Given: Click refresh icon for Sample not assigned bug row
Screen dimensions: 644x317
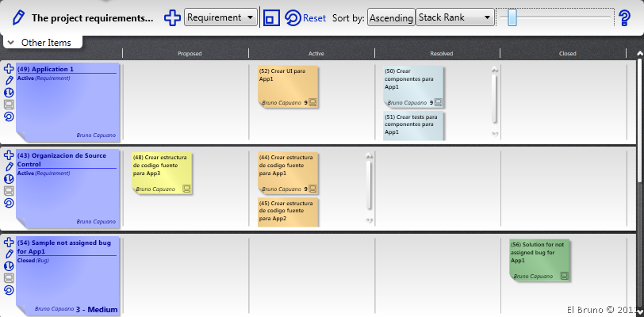Looking at the screenshot, I should [9, 290].
